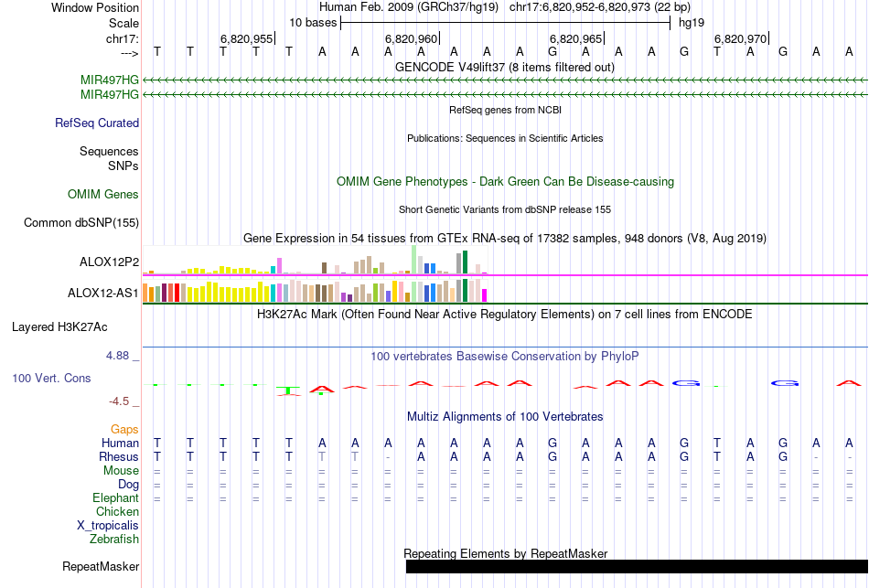Click the Scale label
The image size is (869, 588).
[x=124, y=23]
